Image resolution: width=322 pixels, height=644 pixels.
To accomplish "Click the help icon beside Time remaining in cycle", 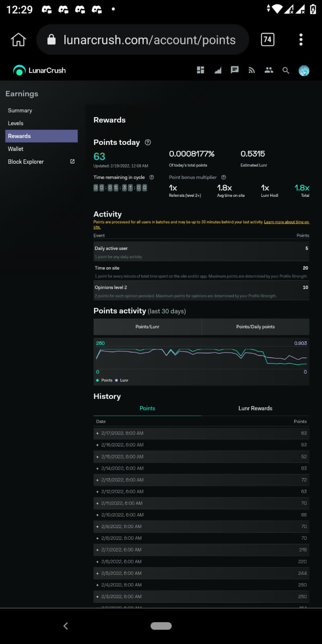I will (152, 177).
